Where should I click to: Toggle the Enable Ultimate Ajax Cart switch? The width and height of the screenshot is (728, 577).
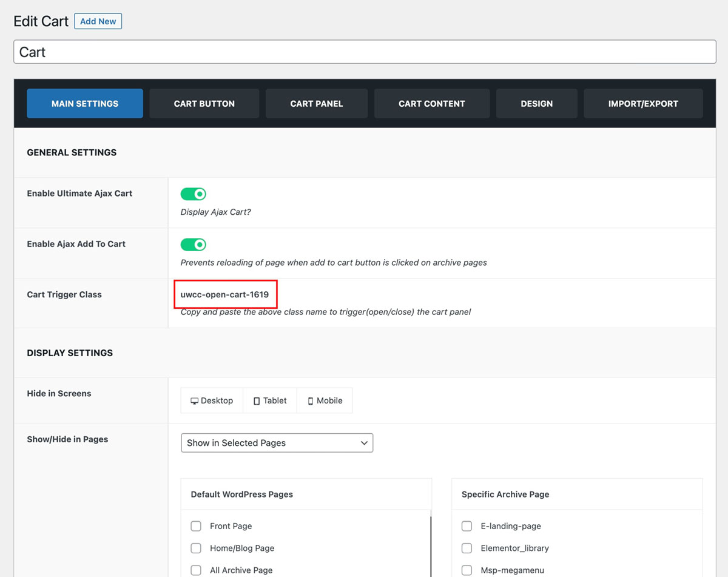pyautogui.click(x=194, y=194)
